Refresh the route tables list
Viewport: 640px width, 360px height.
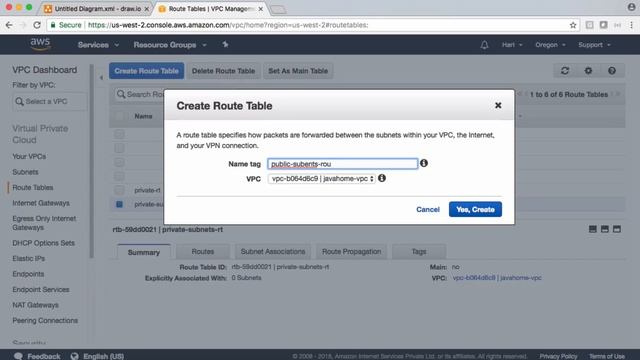coord(565,71)
